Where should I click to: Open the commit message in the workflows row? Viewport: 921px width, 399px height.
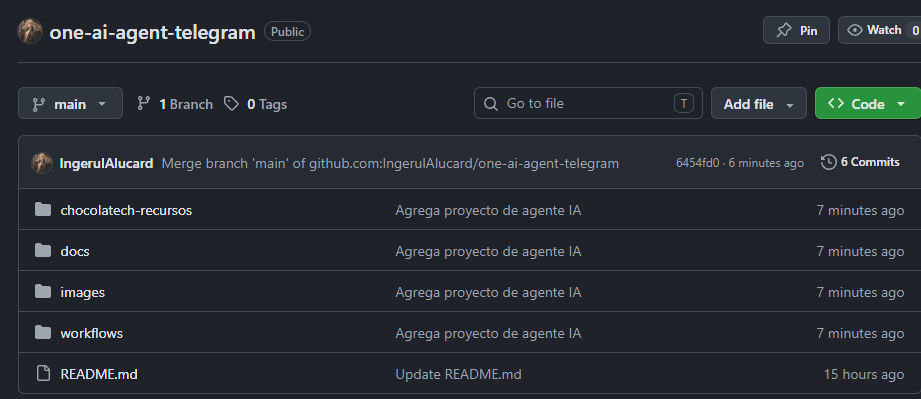488,333
